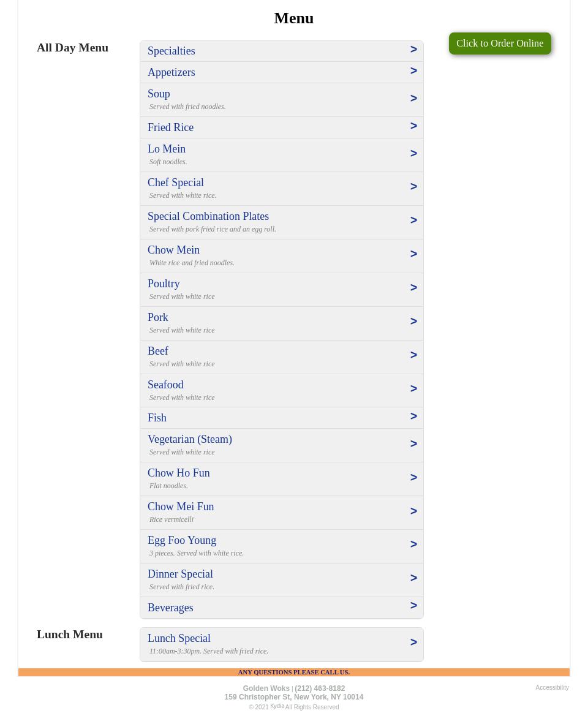
Task: Open the Egg Foo Young category
Action: click(x=282, y=547)
